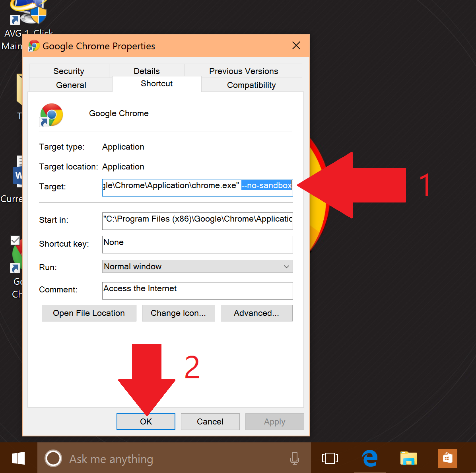The height and width of the screenshot is (473, 476).
Task: Click the Cortana circle icon
Action: pyautogui.click(x=53, y=458)
